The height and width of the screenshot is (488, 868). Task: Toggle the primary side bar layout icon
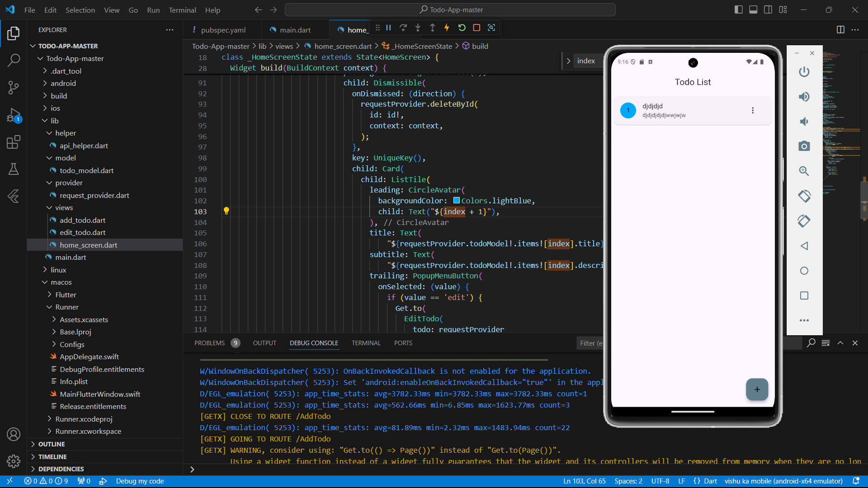pos(738,9)
